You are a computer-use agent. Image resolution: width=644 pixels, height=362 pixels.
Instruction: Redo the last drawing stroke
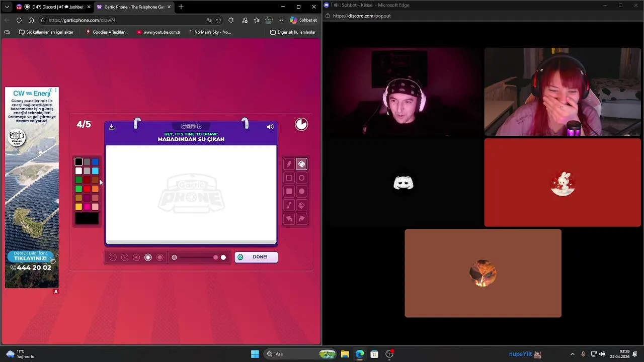tap(301, 219)
